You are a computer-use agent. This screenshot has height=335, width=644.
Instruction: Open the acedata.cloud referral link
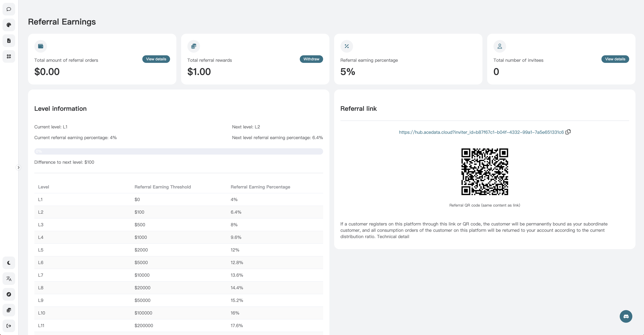[x=481, y=132]
